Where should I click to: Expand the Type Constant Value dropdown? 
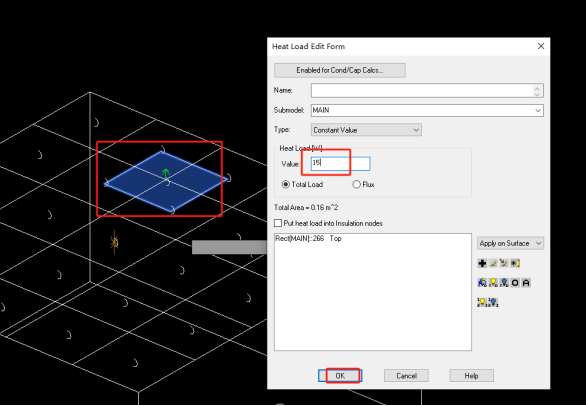[366, 130]
